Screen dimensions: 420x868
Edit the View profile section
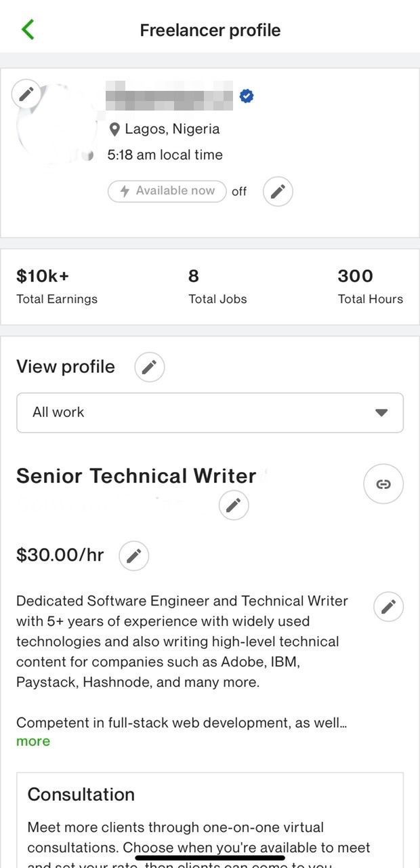[150, 368]
